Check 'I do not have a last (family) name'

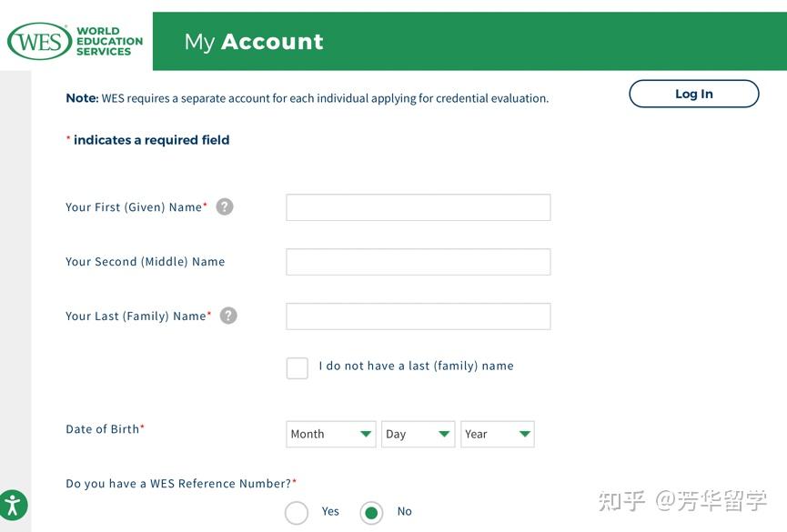pos(297,367)
